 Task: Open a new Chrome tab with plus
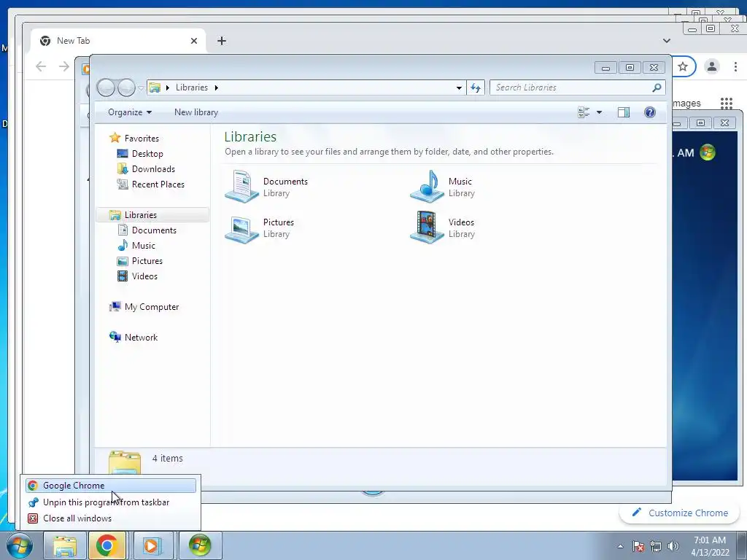tap(222, 41)
